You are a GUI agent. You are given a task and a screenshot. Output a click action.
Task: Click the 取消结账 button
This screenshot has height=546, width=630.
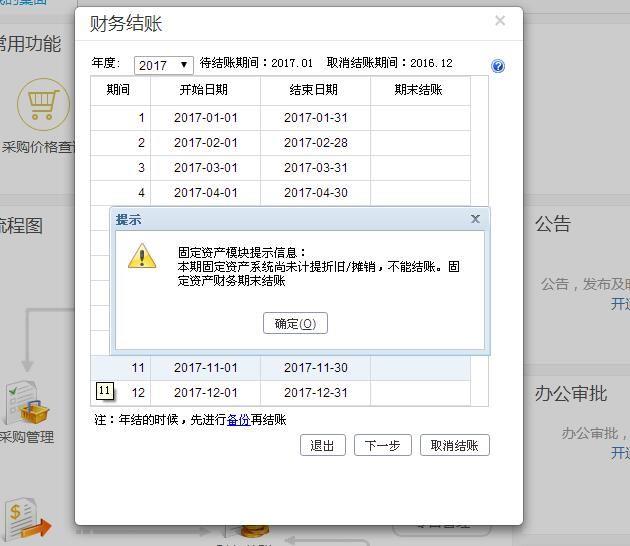454,445
